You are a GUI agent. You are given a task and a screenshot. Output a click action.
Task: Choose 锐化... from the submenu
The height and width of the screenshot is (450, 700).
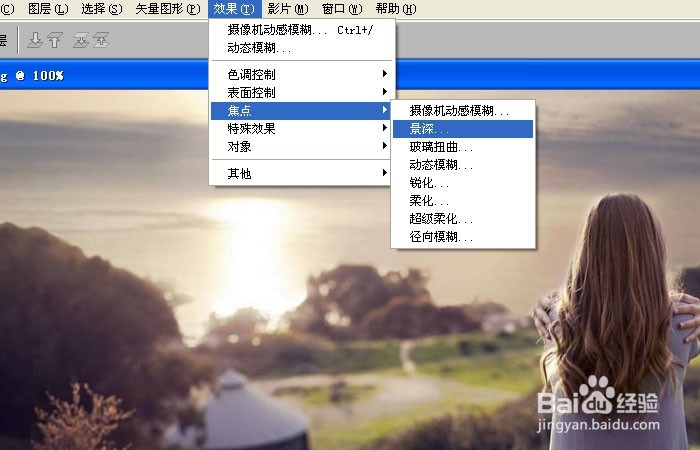click(463, 183)
